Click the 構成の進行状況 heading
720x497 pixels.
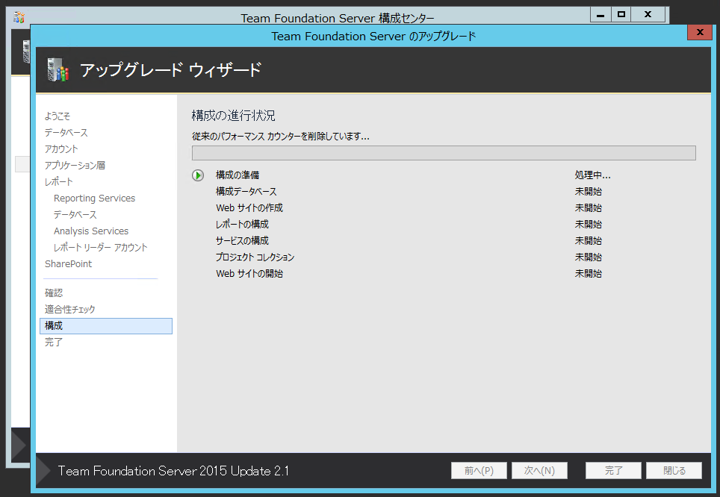click(233, 115)
